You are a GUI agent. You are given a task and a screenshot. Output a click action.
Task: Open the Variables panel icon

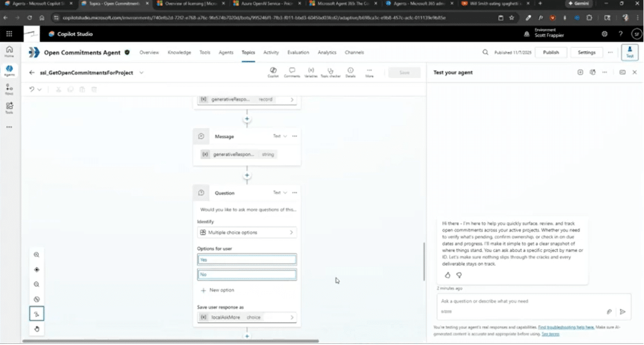click(311, 72)
